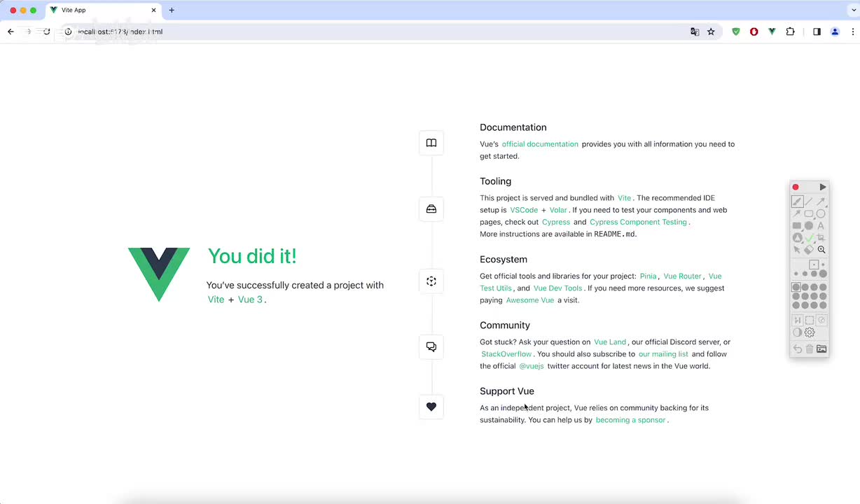Select the Vite App browser tab

pos(103,10)
